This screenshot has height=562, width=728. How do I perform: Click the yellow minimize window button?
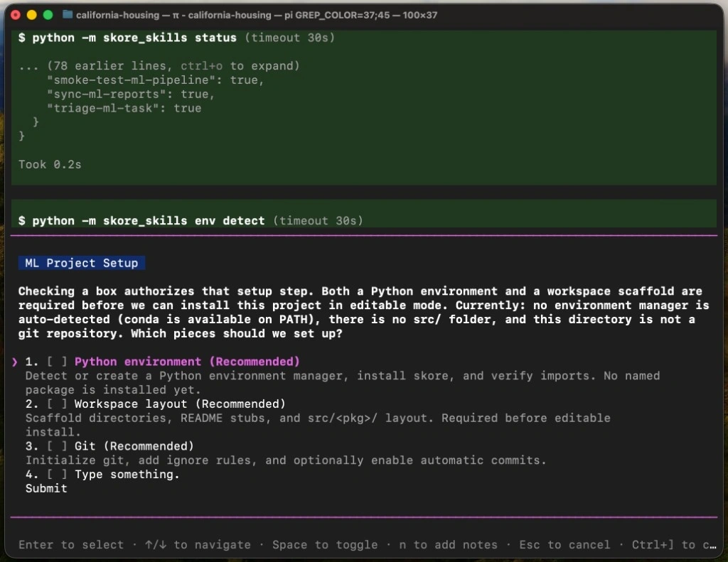(x=31, y=15)
